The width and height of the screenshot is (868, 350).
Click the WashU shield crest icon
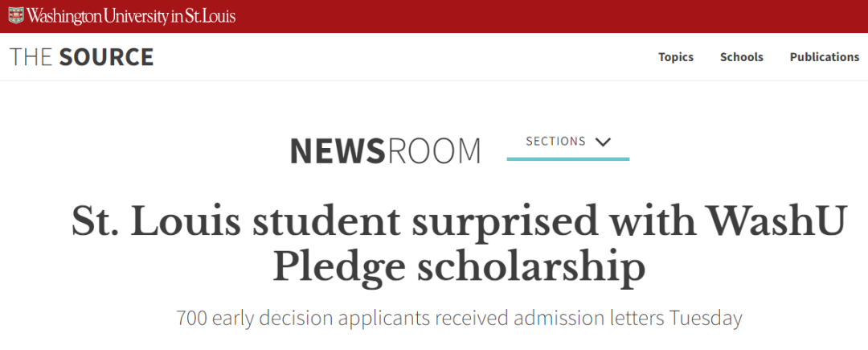(x=16, y=15)
